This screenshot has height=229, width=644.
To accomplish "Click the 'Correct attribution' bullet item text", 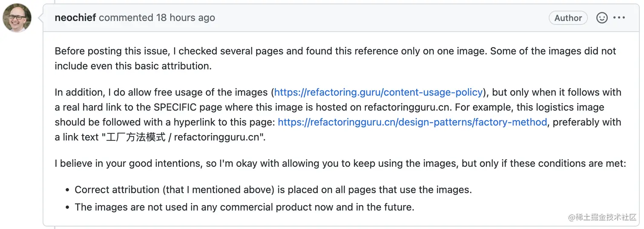I will (273, 190).
